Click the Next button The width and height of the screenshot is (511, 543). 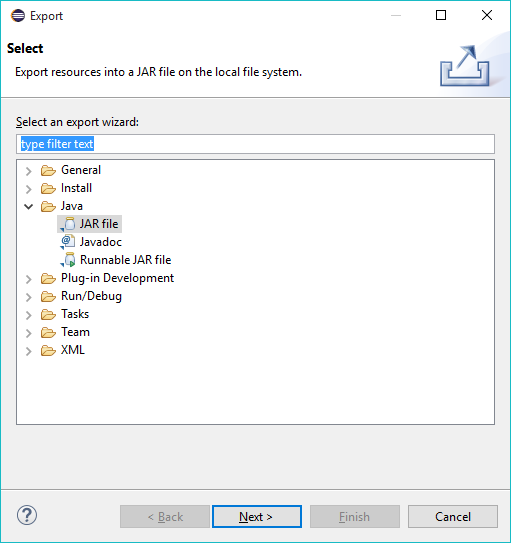pos(257,517)
